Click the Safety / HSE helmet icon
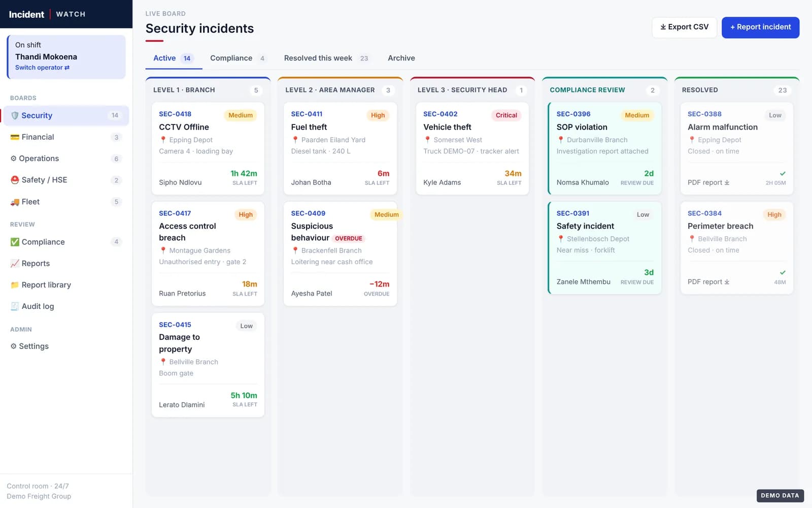The width and height of the screenshot is (812, 508). click(15, 180)
